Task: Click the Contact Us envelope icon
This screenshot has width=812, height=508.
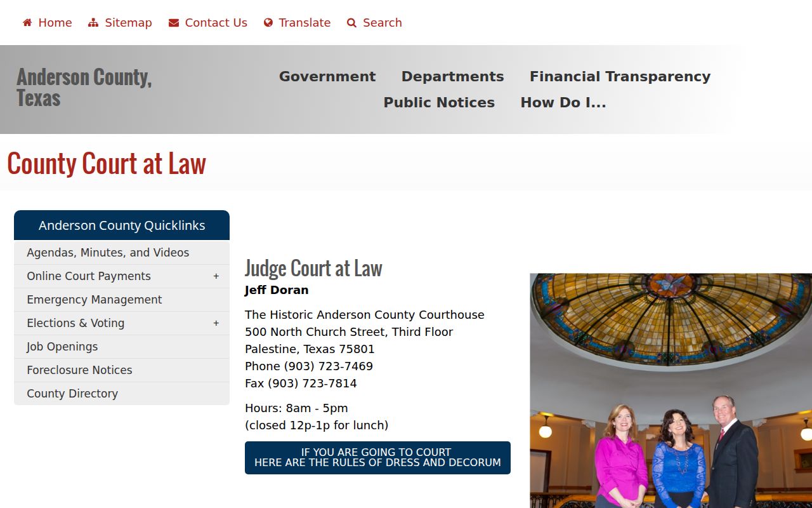Action: (x=174, y=23)
